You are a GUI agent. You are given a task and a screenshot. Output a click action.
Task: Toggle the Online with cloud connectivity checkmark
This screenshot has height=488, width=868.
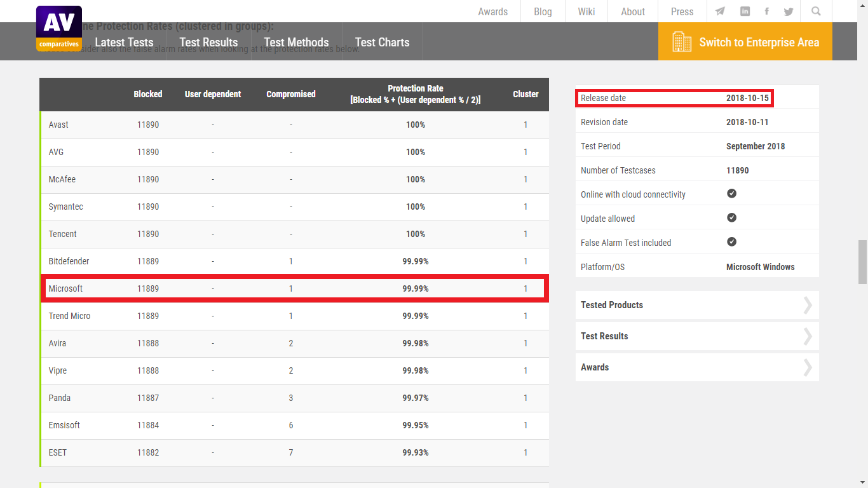(x=731, y=193)
